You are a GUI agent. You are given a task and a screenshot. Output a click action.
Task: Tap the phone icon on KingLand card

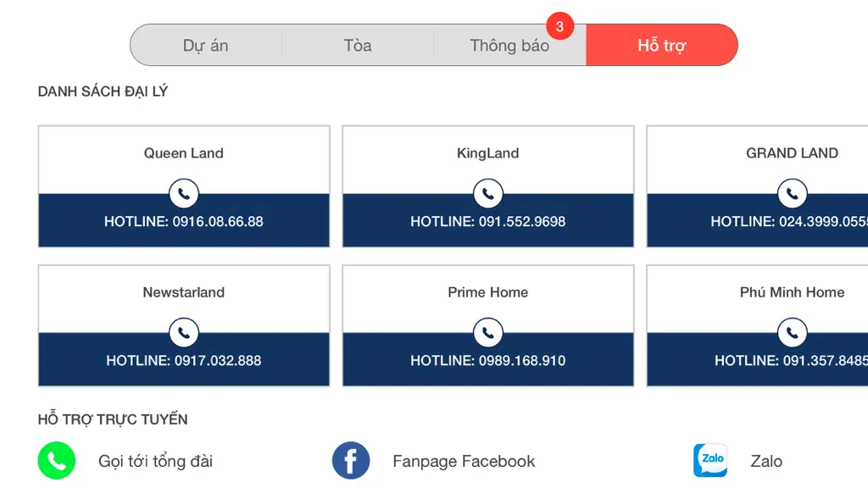(x=488, y=194)
